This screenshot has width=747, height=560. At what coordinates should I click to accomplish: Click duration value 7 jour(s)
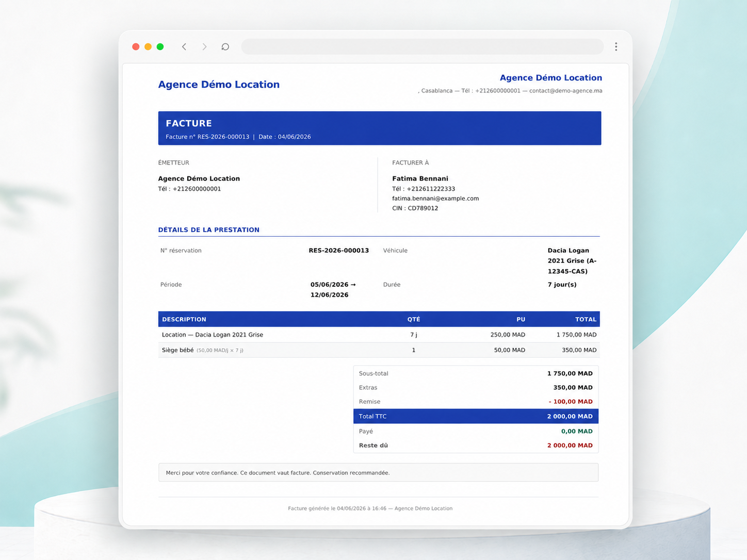[562, 285]
